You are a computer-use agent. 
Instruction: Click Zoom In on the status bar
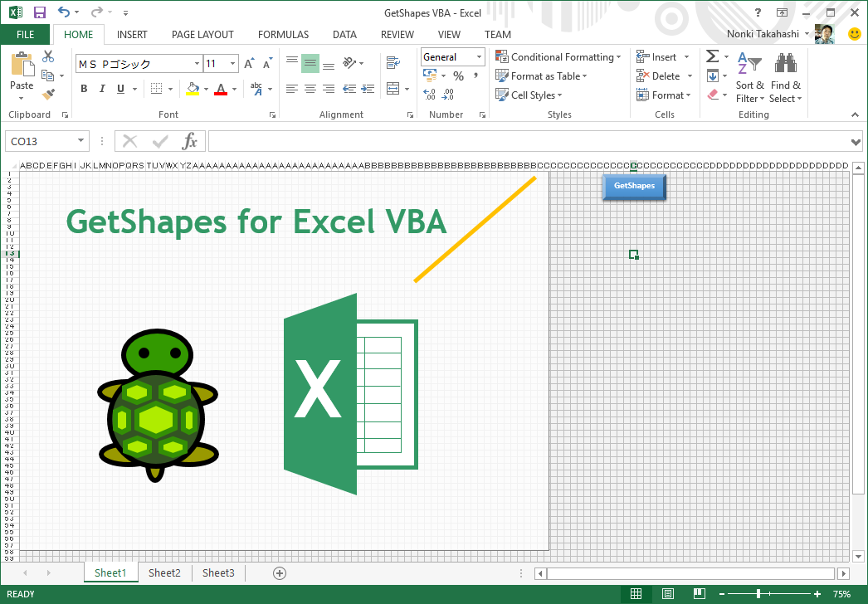(817, 594)
